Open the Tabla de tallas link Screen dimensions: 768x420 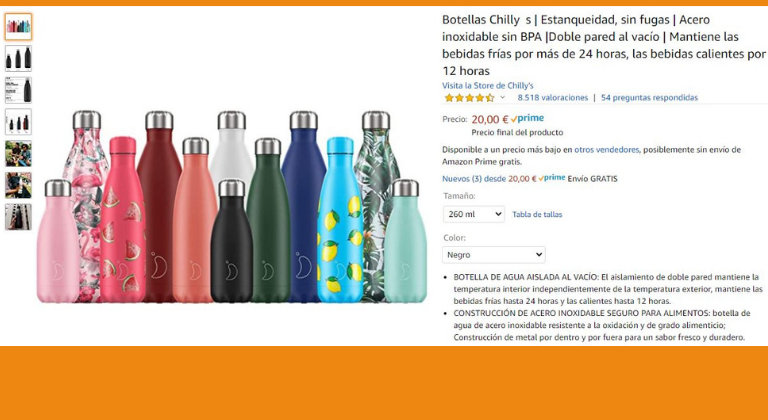(537, 214)
